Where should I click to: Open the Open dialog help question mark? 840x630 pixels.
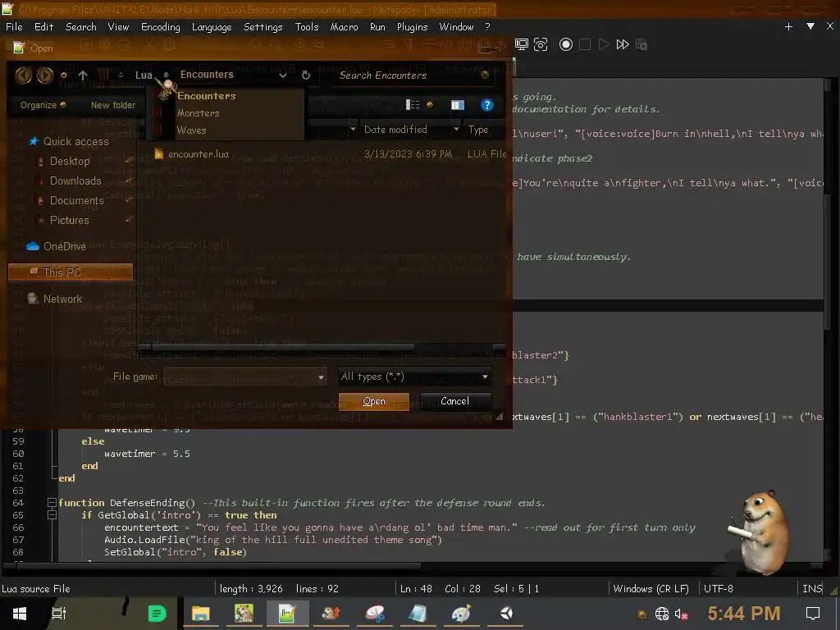coord(486,105)
